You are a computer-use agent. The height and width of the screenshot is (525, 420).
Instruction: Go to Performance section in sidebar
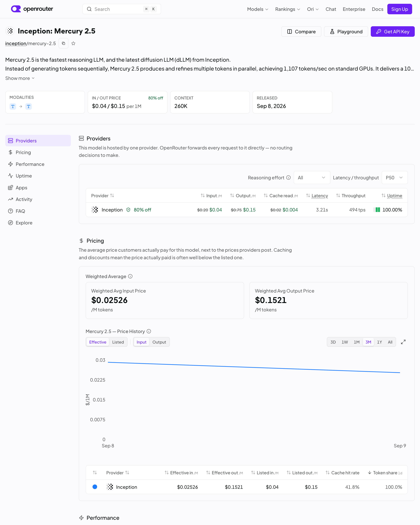coord(38,164)
